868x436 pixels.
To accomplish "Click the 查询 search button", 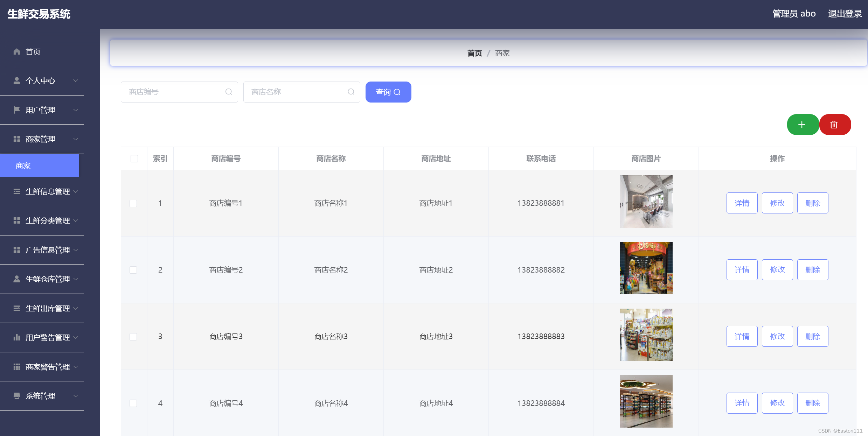I will tap(388, 92).
